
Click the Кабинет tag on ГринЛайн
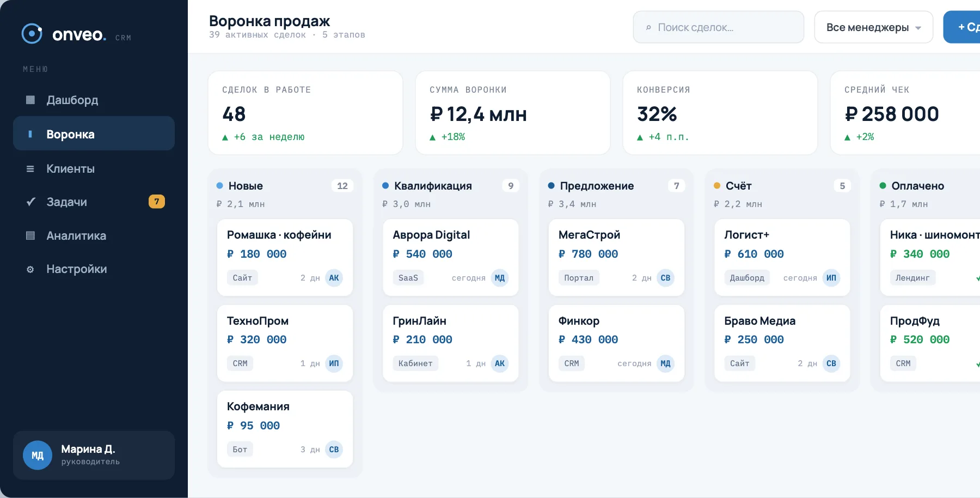(x=415, y=363)
